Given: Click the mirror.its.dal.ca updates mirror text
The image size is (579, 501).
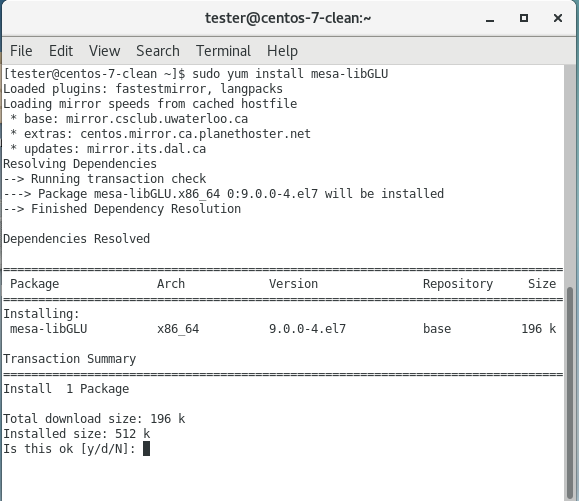Looking at the screenshot, I should coord(146,149).
